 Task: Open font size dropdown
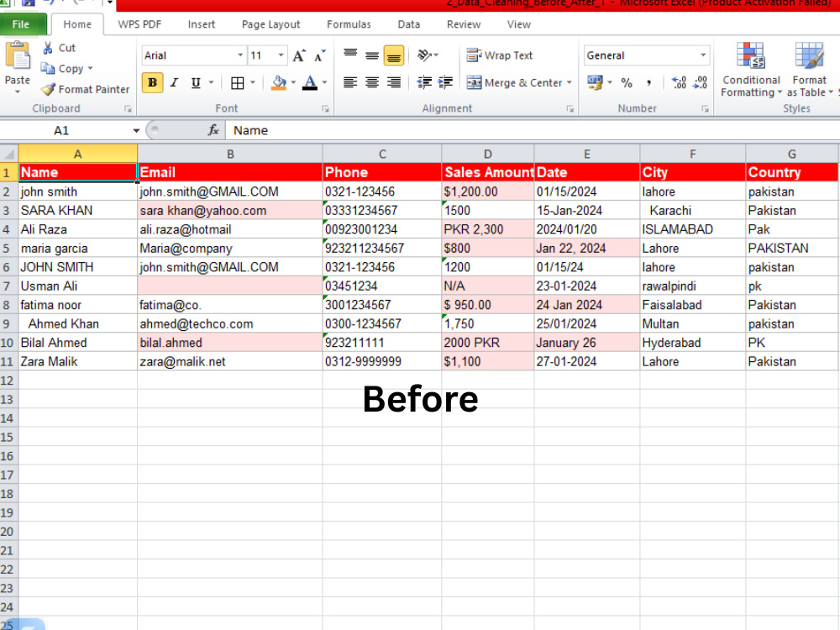281,55
